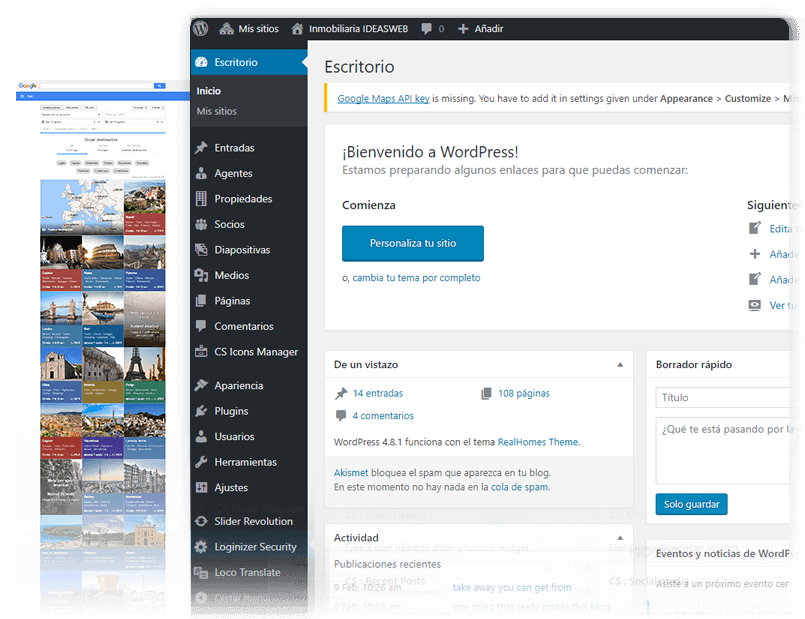Click the blue search button in Google window
This screenshot has height=619, width=805.
point(160,86)
